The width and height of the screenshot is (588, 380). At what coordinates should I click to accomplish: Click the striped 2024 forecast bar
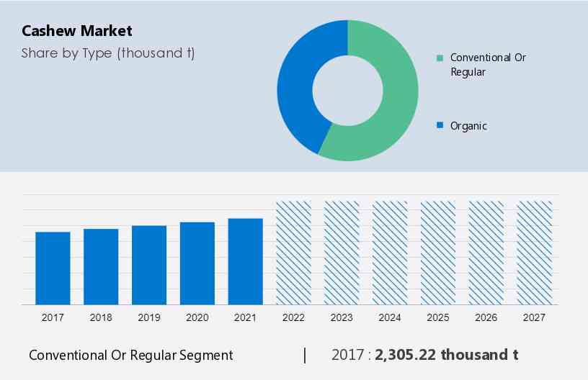390,253
